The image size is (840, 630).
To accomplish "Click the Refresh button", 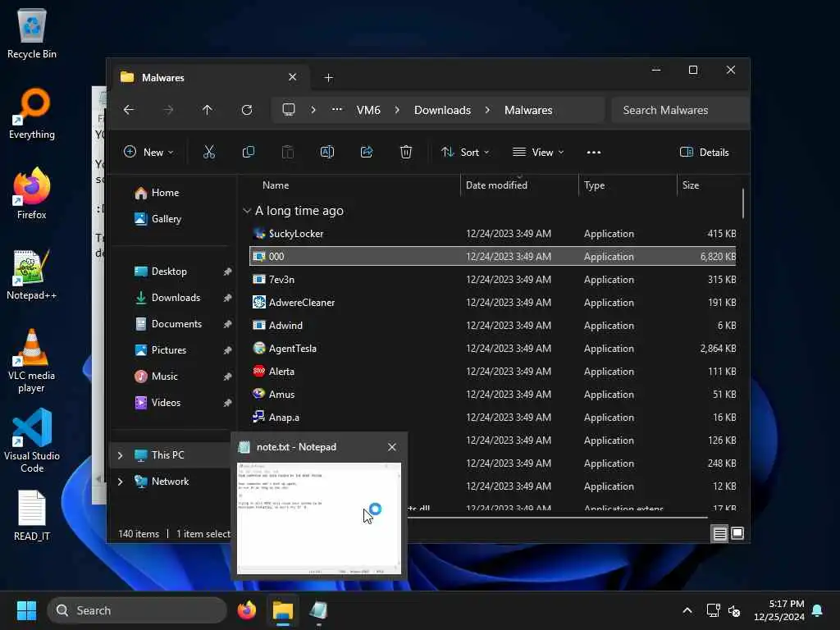I will click(247, 110).
